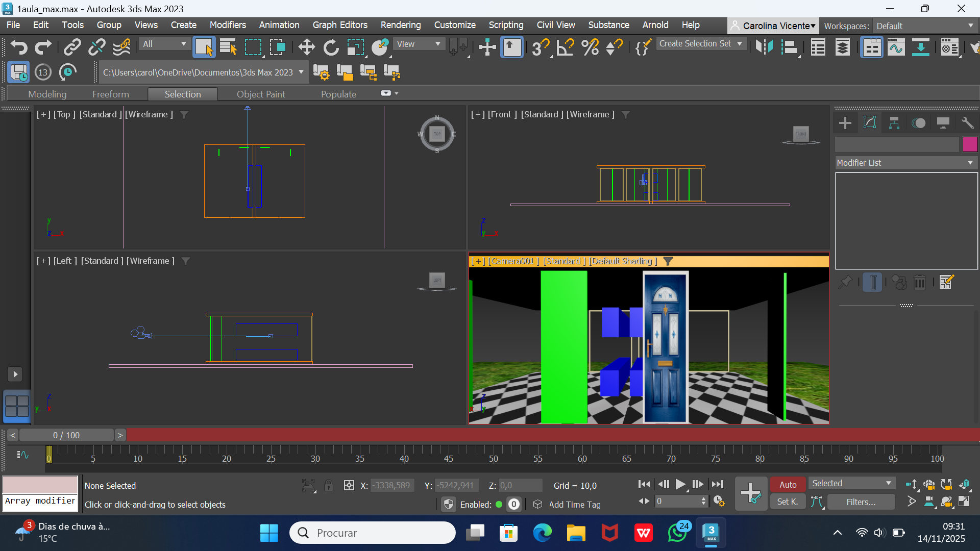Click the Filters... button
Screen dimensions: 980x551
click(x=861, y=502)
